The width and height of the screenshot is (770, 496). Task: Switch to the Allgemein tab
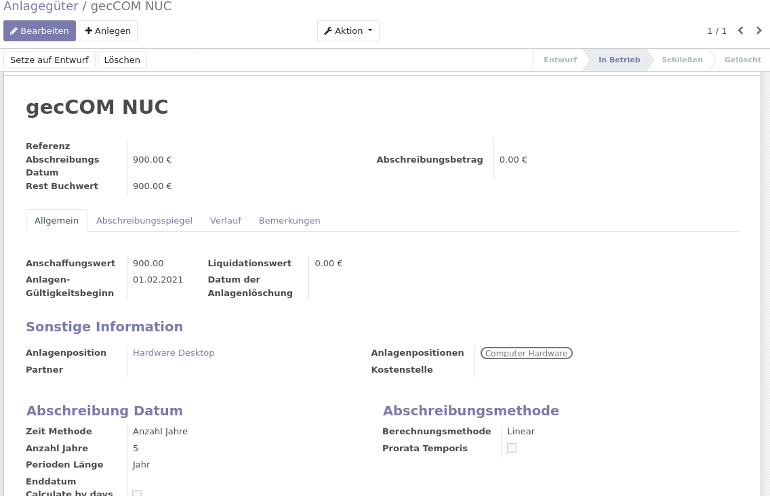tap(56, 220)
